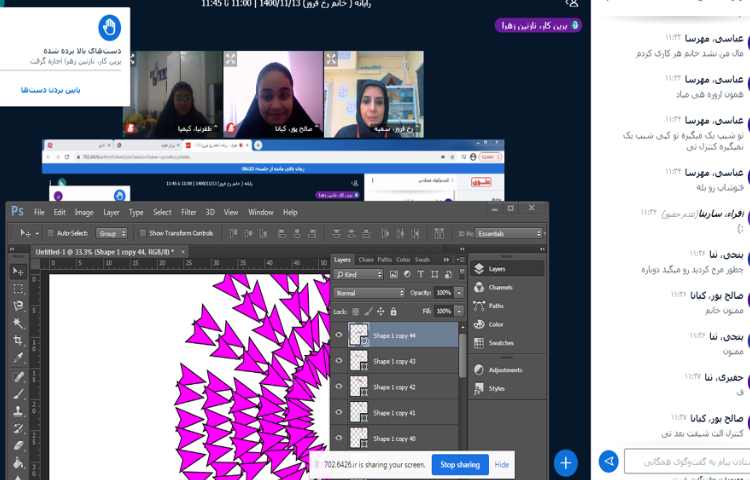
Task: Turn layer filtering switch on or off
Action: pos(462,274)
